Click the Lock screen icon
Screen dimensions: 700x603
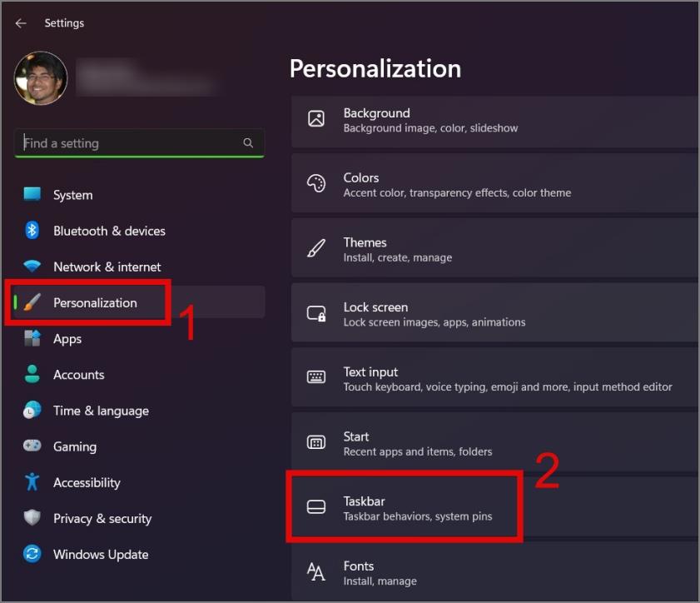click(x=316, y=313)
